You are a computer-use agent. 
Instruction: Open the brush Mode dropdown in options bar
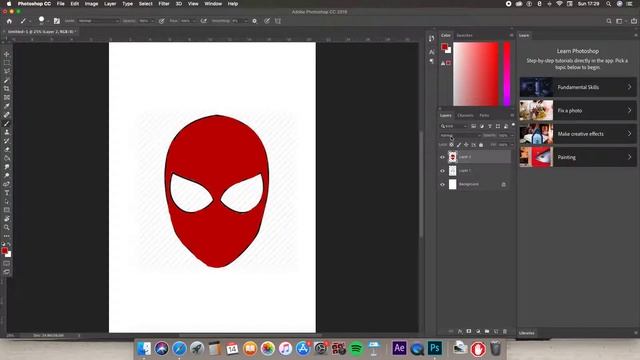[98, 21]
